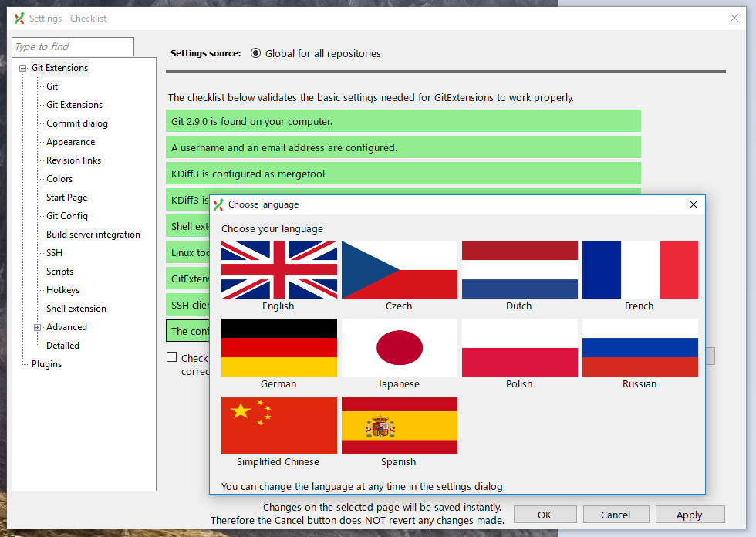Collapse the Git Extensions root tree node
Screen dimensions: 756x537
point(22,69)
